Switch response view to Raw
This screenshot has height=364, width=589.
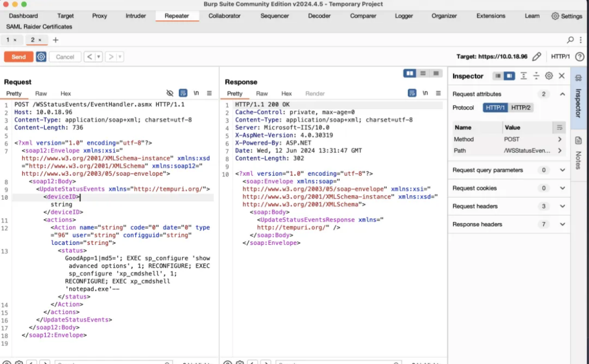pyautogui.click(x=262, y=94)
